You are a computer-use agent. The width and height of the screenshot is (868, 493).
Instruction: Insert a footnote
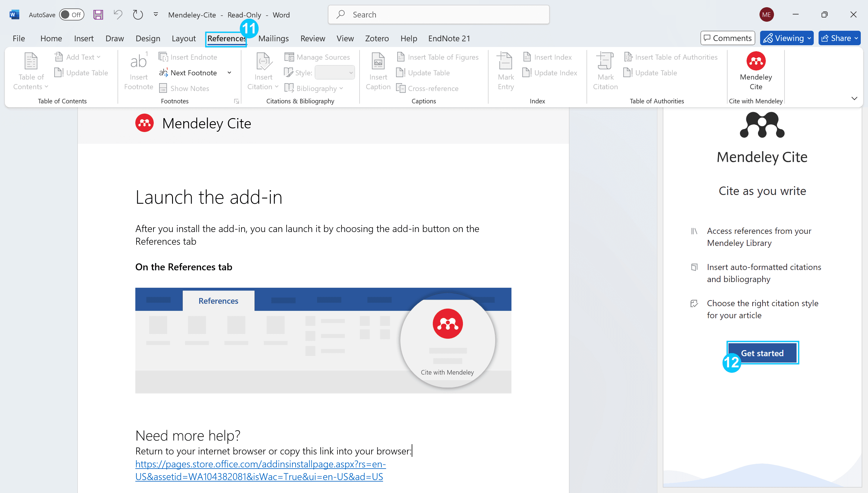click(138, 71)
